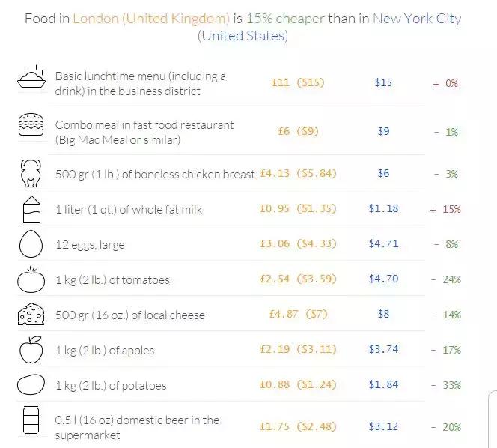Select the 500 gr local cheese label
The image size is (497, 448).
coord(129,315)
